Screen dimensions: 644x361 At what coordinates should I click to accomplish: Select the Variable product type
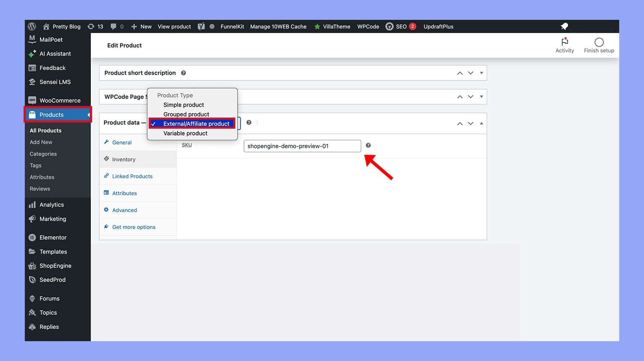coord(185,133)
